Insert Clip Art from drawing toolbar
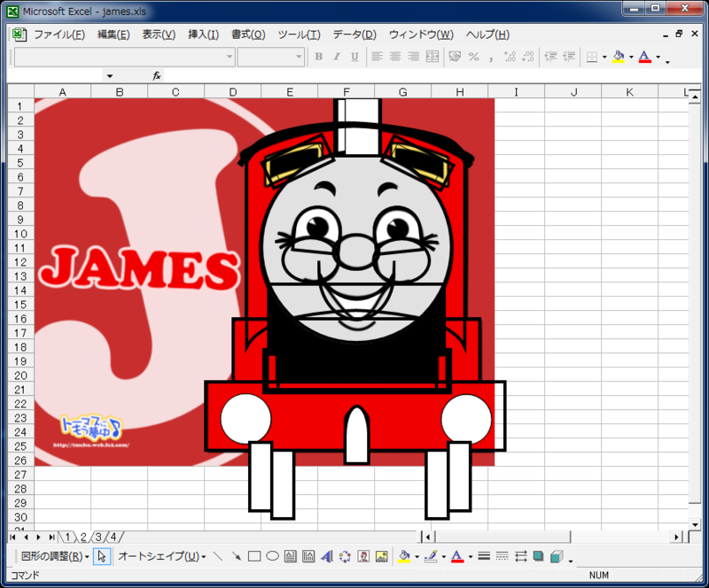The width and height of the screenshot is (709, 588). click(363, 556)
